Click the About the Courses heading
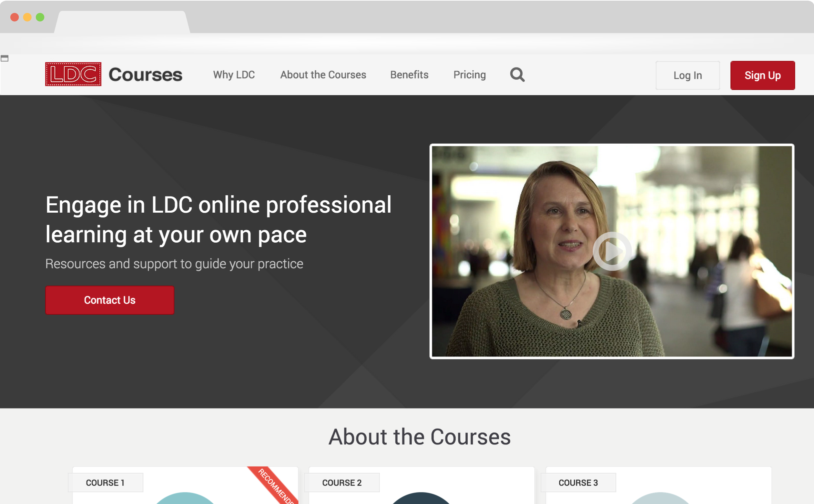The width and height of the screenshot is (814, 504). [420, 437]
